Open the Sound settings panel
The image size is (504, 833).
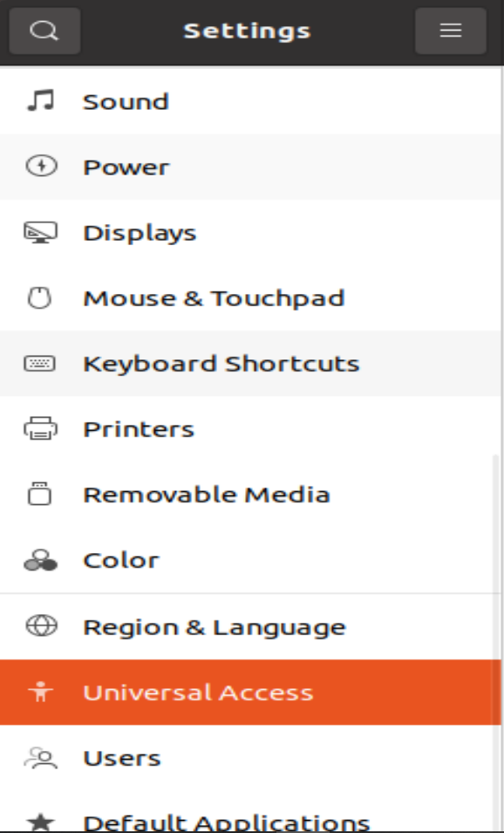click(174, 101)
